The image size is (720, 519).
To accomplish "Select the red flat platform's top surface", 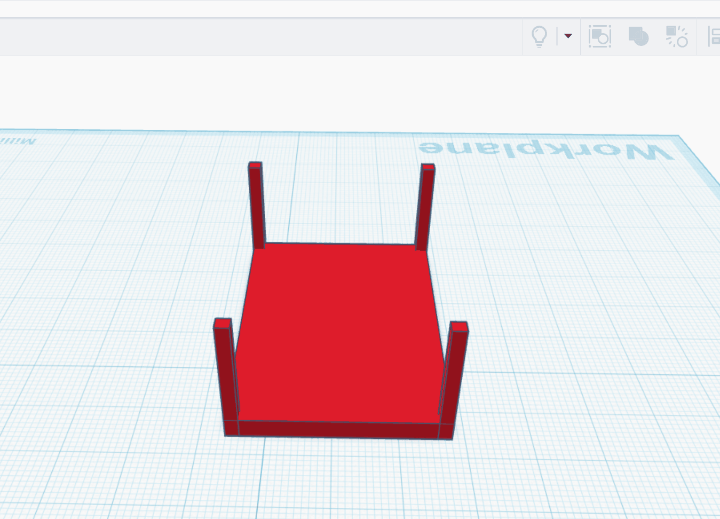I will click(339, 333).
